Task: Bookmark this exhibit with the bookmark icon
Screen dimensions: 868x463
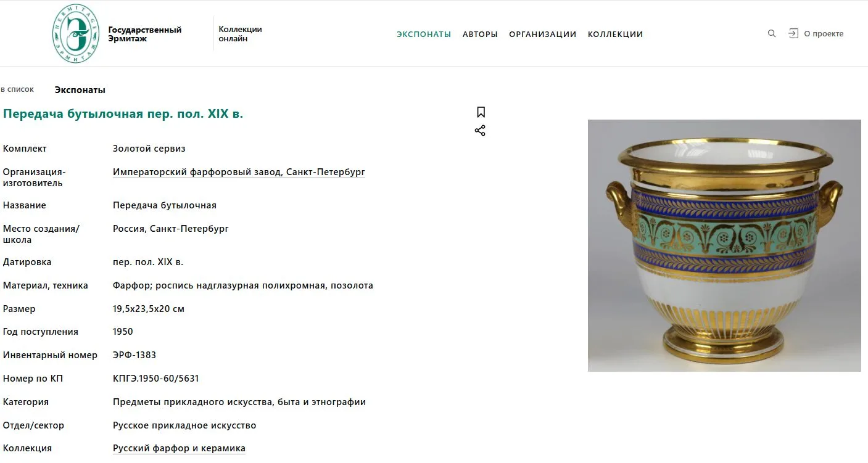Action: click(481, 112)
